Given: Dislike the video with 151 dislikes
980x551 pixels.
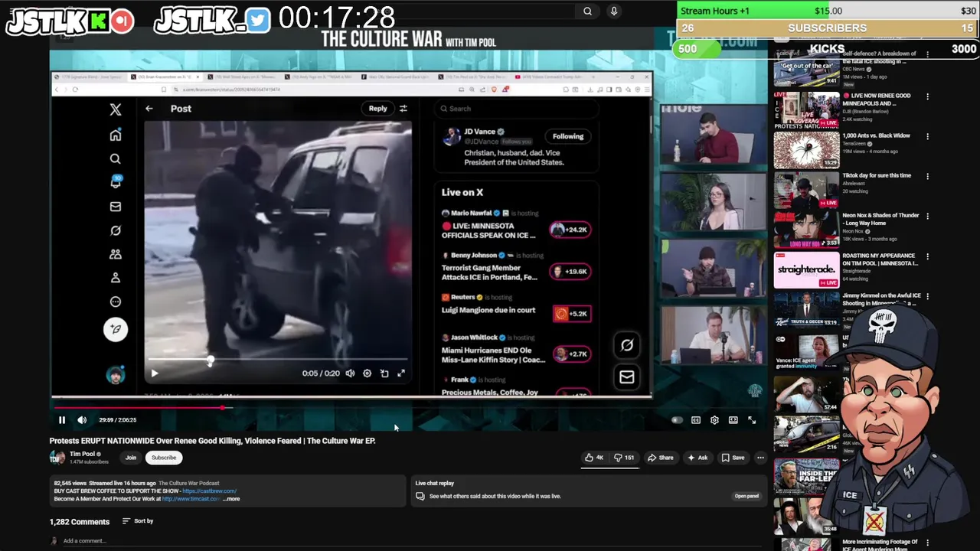Looking at the screenshot, I should point(624,458).
